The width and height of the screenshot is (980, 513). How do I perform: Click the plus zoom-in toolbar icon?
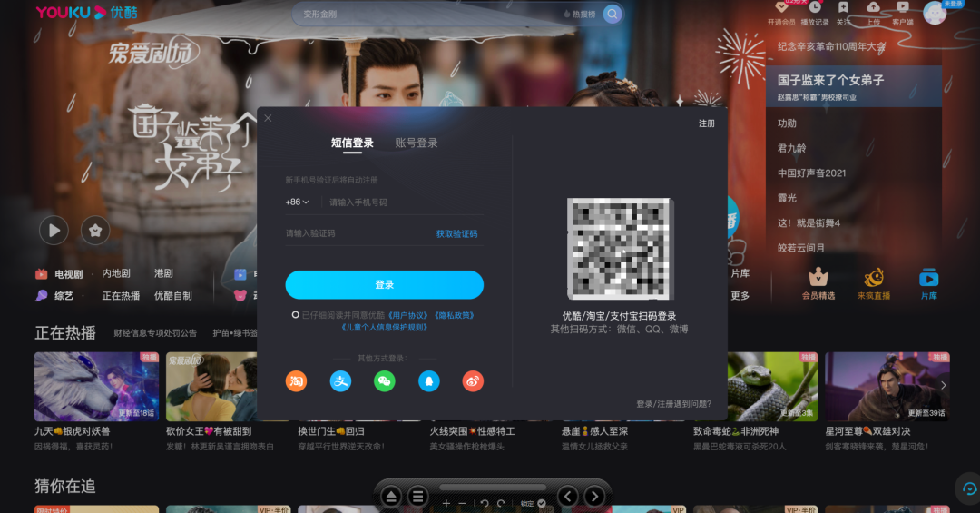(x=446, y=503)
